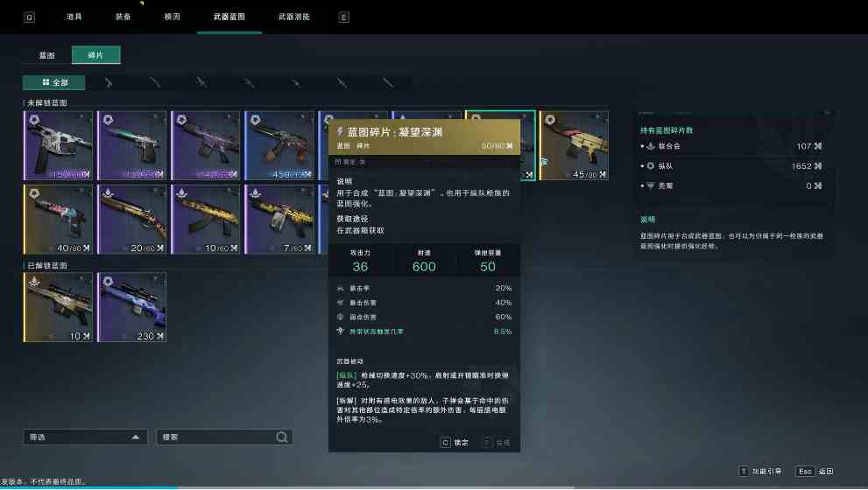Click the tooltip title 蓝图碎片:凝望深渊

pyautogui.click(x=394, y=132)
